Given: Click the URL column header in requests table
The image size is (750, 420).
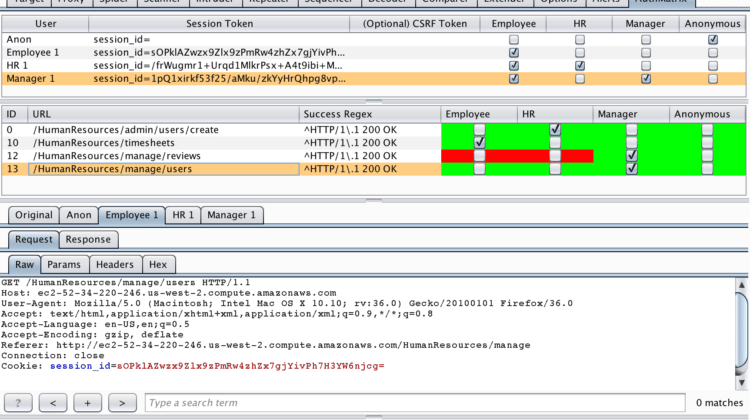Looking at the screenshot, I should 164,114.
